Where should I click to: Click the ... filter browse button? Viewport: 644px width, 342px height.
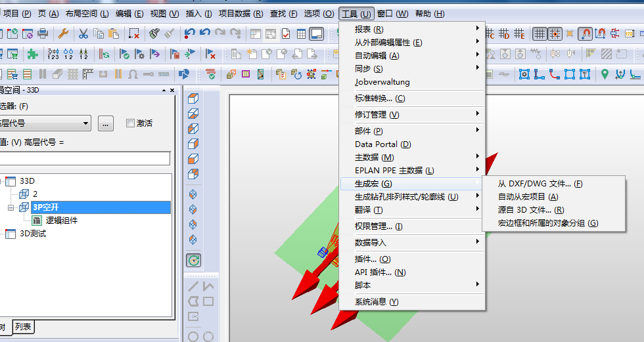pyautogui.click(x=106, y=123)
